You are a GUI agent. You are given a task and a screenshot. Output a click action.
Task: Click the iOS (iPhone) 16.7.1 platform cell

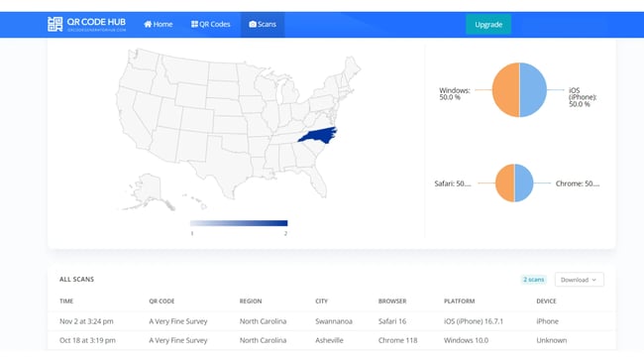tap(474, 321)
